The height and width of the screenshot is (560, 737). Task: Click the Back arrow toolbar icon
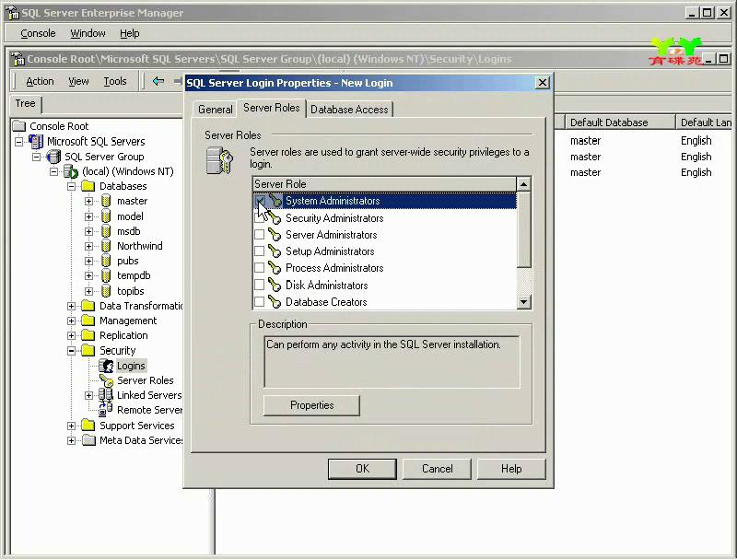click(x=158, y=81)
